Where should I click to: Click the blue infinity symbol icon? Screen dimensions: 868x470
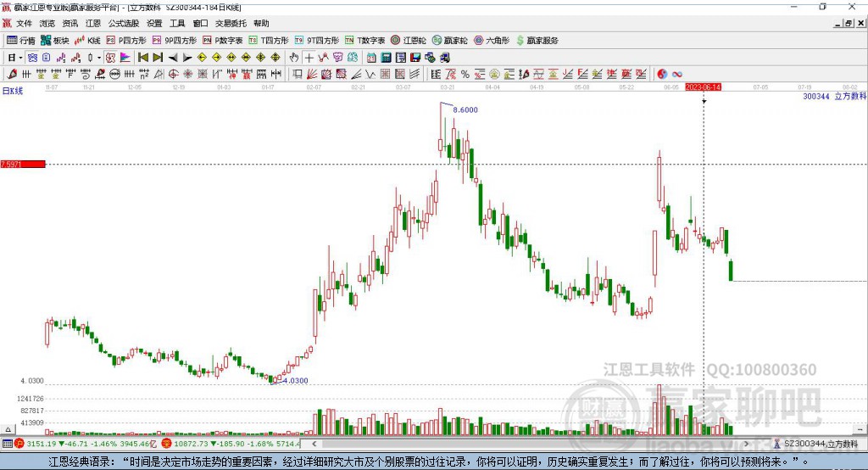coord(677,74)
